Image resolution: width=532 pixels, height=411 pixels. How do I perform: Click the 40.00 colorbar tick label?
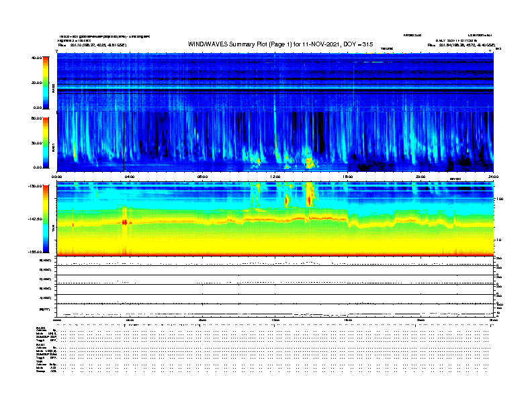[x=37, y=58]
